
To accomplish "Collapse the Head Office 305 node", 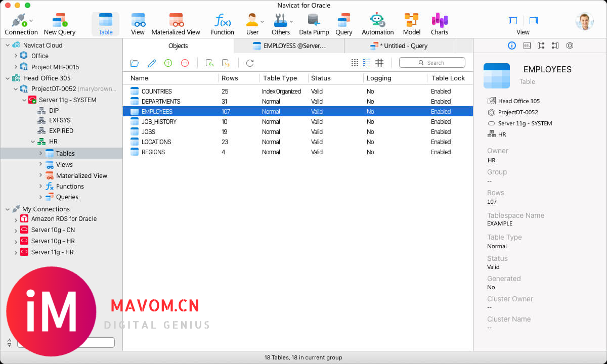I will click(x=8, y=78).
